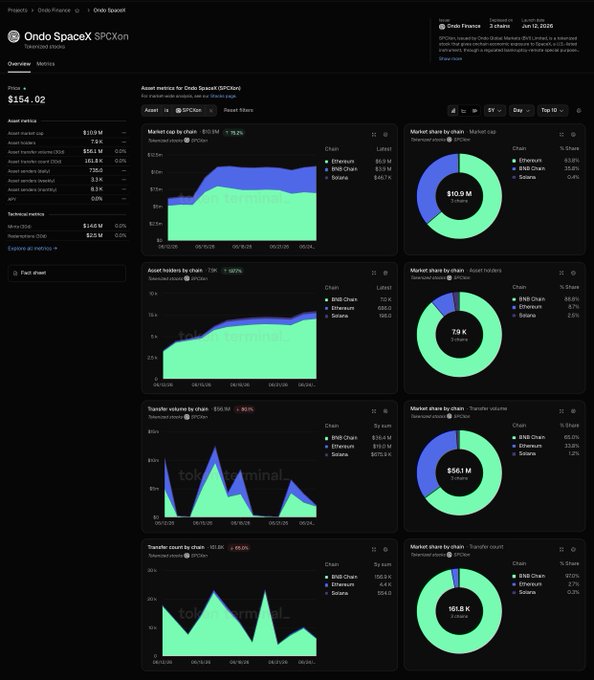Open settings gear of Market share Asset holders donut
Image resolution: width=594 pixels, height=680 pixels.
click(573, 273)
